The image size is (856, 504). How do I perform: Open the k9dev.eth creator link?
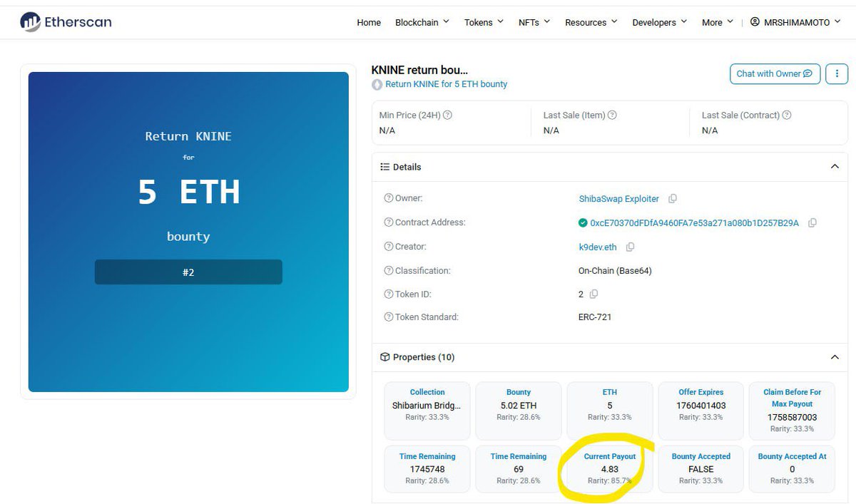(598, 247)
